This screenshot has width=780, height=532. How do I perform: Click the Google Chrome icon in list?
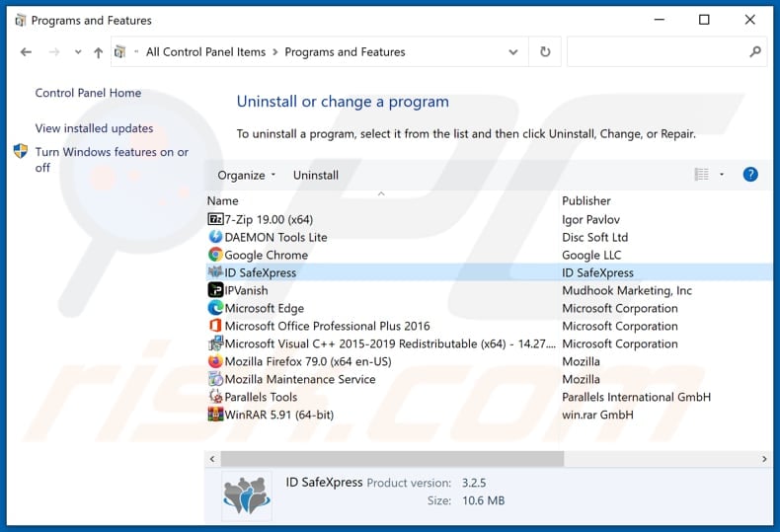[215, 255]
